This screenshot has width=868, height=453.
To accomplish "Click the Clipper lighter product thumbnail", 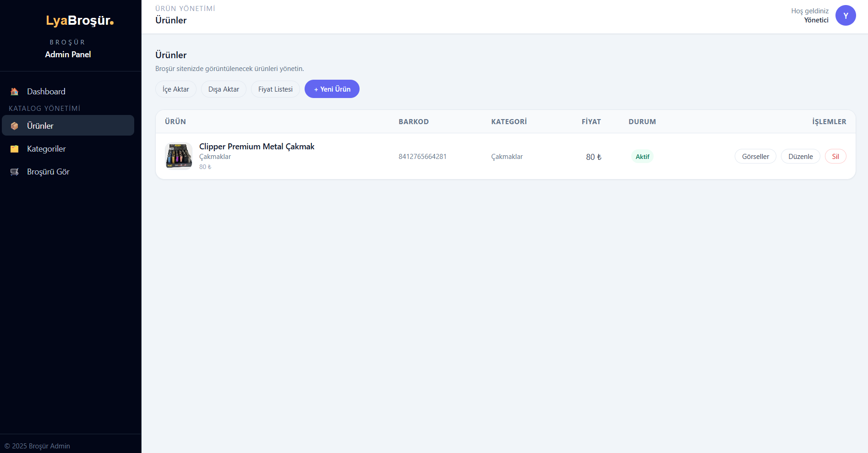I will click(x=179, y=156).
